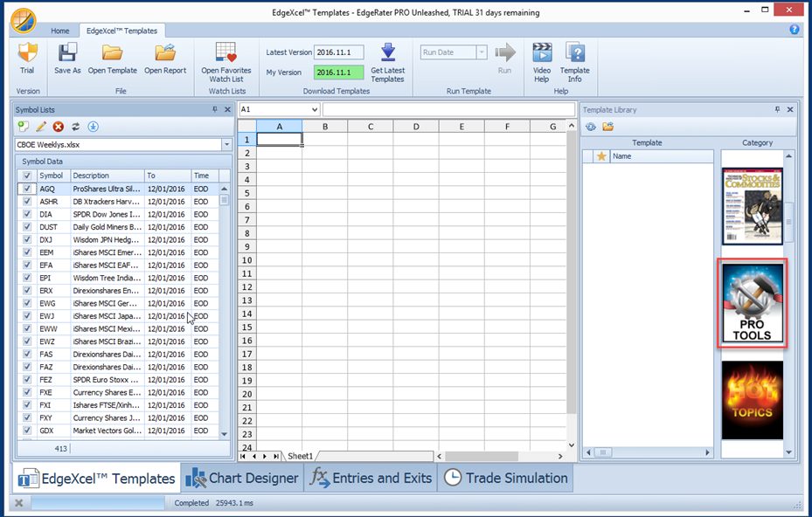Viewport: 812px width, 517px height.
Task: Click the blue help question icon
Action: 795,30
